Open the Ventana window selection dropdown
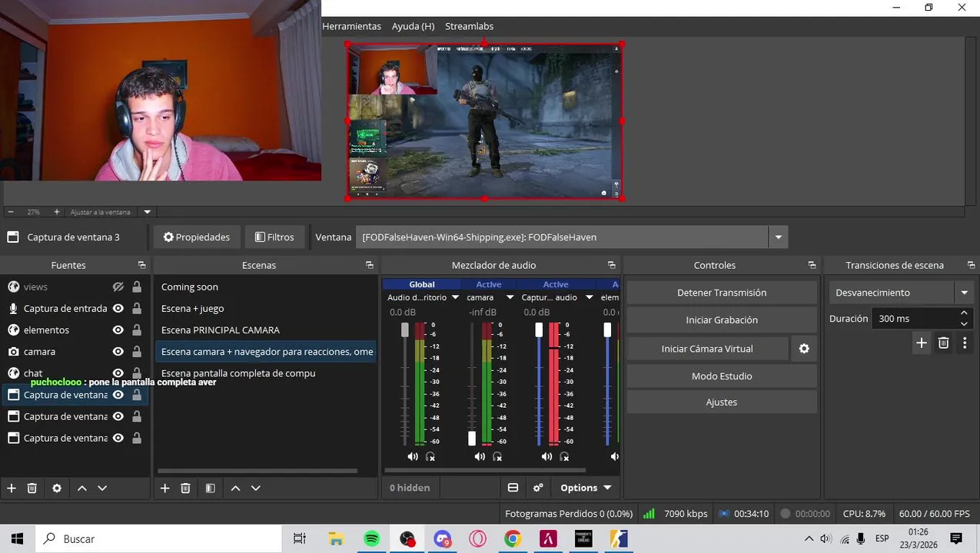Viewport: 980px width, 553px height. [778, 237]
